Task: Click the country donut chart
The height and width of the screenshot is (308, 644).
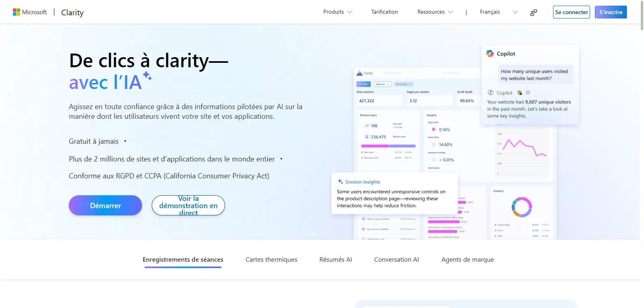Action: 522,207
